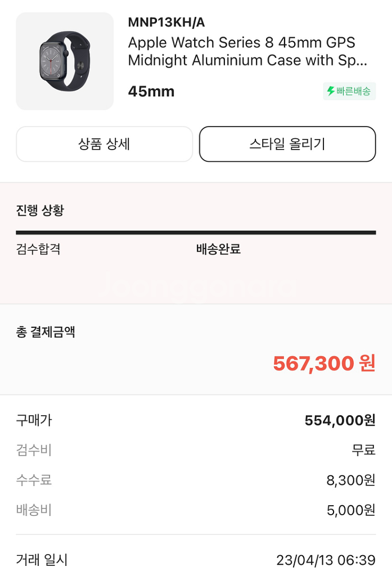Click the black progress status bar
Screen dimensions: 392x576
click(x=196, y=232)
